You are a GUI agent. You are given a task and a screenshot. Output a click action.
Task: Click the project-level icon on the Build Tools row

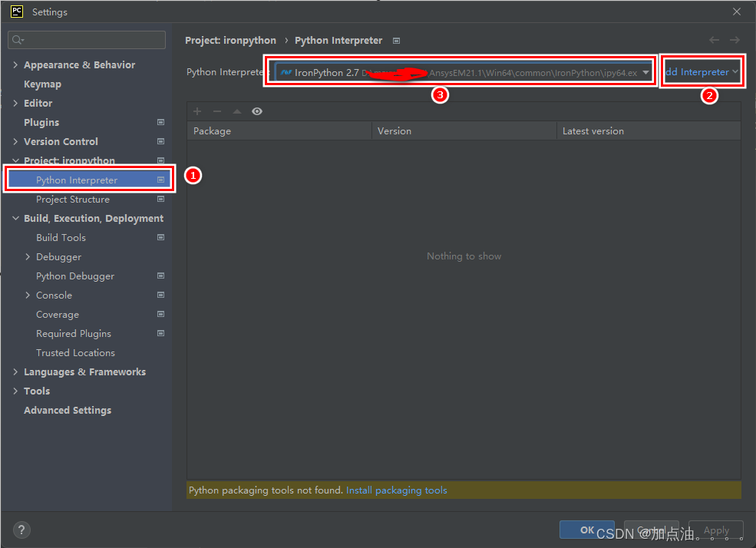coord(160,238)
